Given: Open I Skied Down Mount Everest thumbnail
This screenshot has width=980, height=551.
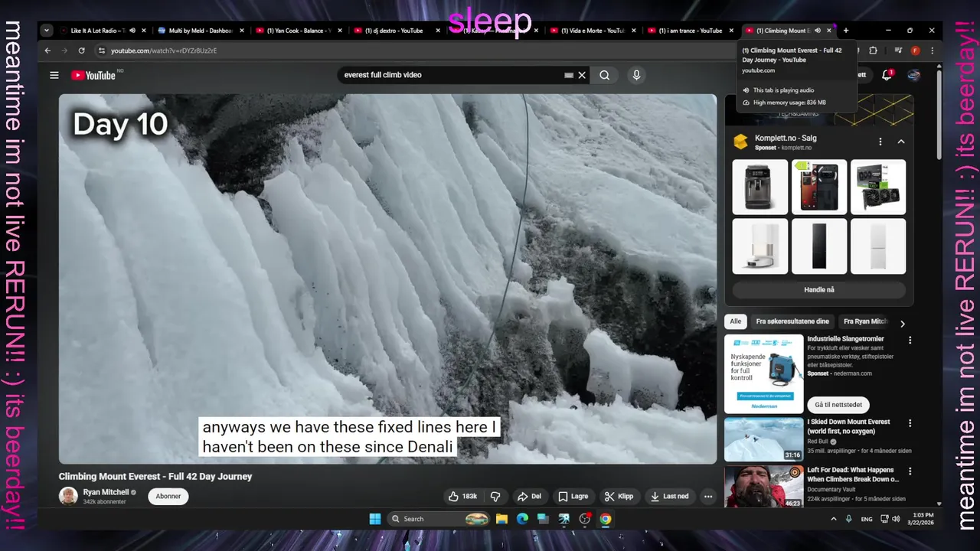Looking at the screenshot, I should coord(764,439).
